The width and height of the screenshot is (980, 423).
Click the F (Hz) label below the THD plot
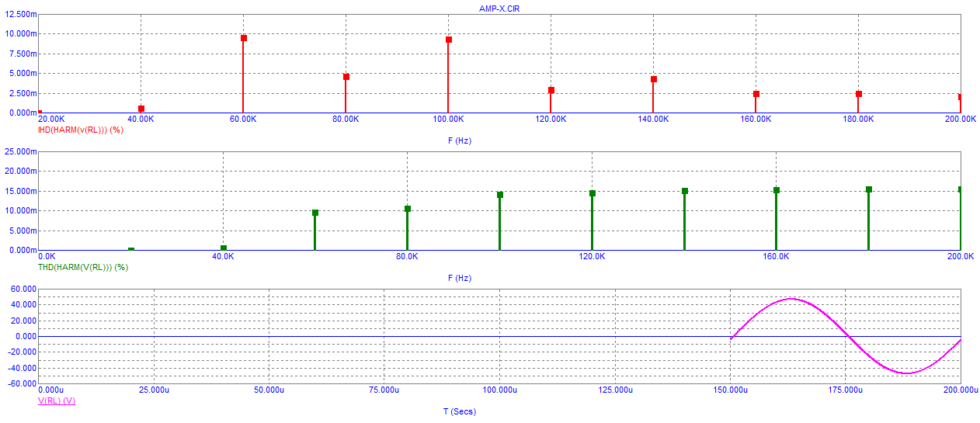click(x=460, y=278)
